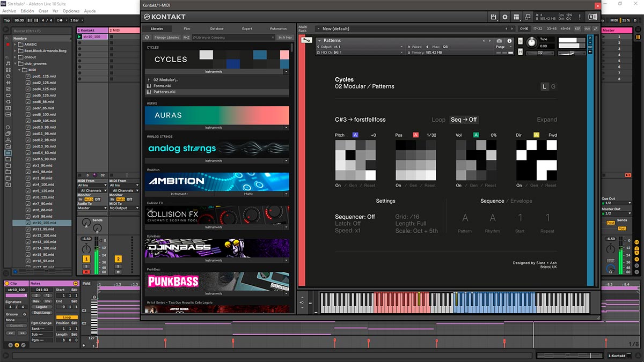Click refresh icon beside Manage Libraries
Screen dimensions: 644x362
pos(148,38)
